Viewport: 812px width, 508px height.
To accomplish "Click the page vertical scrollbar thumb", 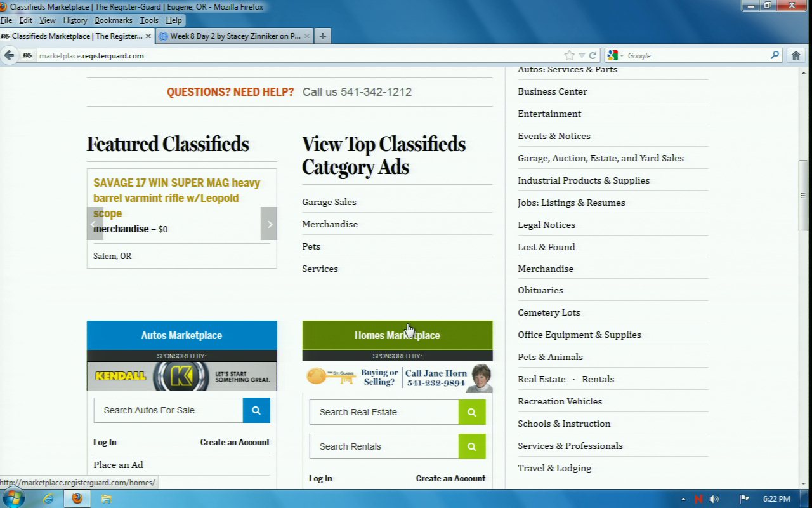I will 804,196.
